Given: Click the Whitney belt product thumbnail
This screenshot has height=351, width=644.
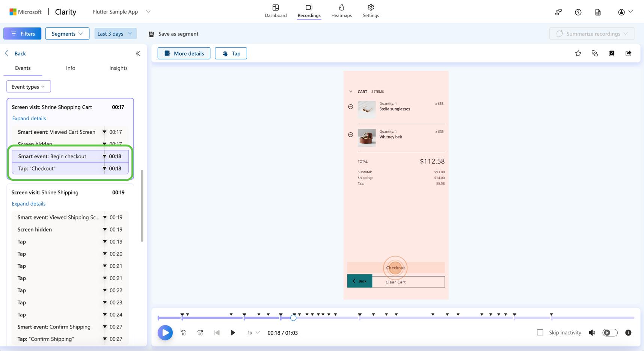Looking at the screenshot, I should point(366,138).
